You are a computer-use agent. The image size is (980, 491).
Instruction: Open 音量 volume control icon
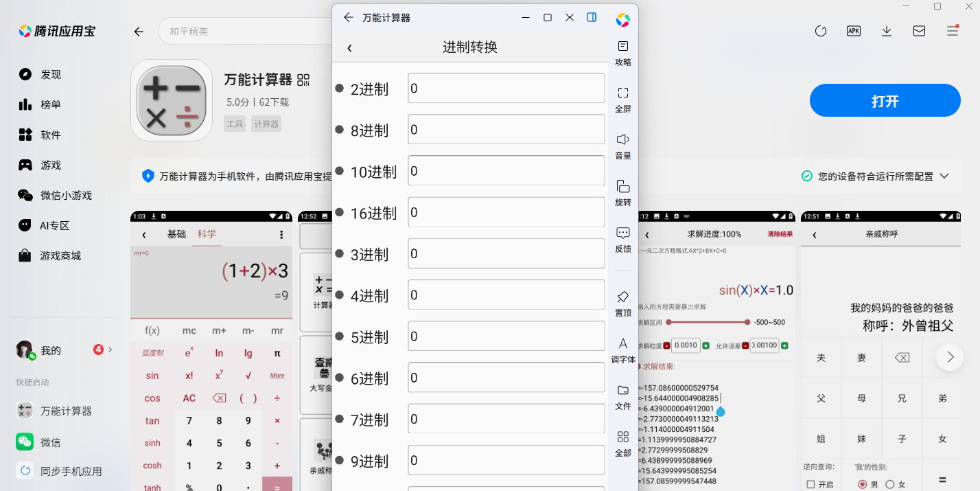point(622,139)
